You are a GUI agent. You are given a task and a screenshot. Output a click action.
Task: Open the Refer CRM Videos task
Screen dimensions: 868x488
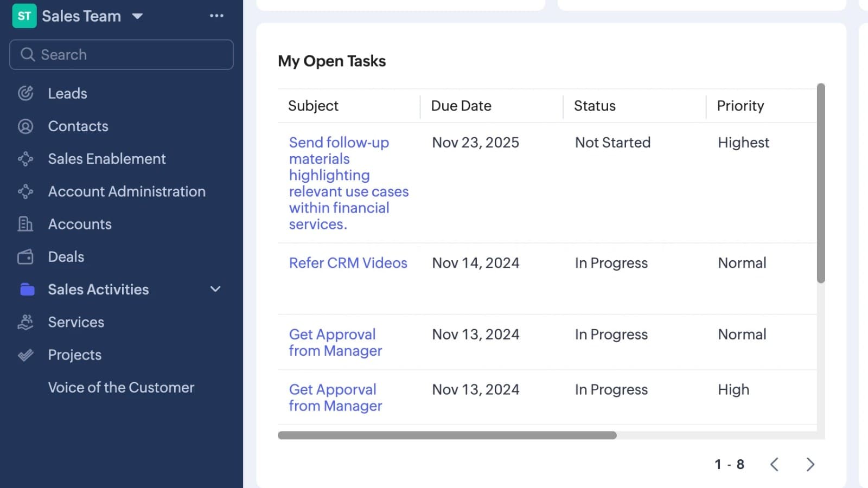348,263
